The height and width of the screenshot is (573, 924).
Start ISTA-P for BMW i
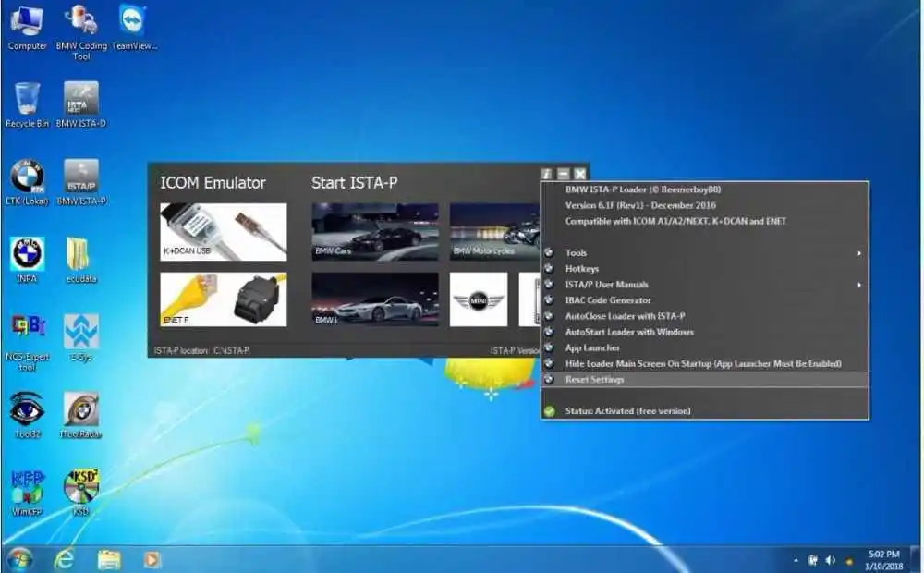point(375,299)
